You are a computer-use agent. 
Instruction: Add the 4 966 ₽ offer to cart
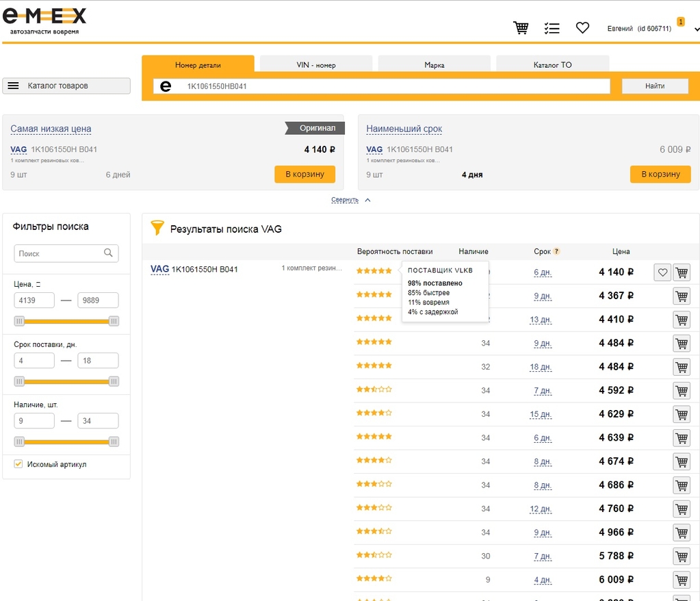pyautogui.click(x=682, y=533)
